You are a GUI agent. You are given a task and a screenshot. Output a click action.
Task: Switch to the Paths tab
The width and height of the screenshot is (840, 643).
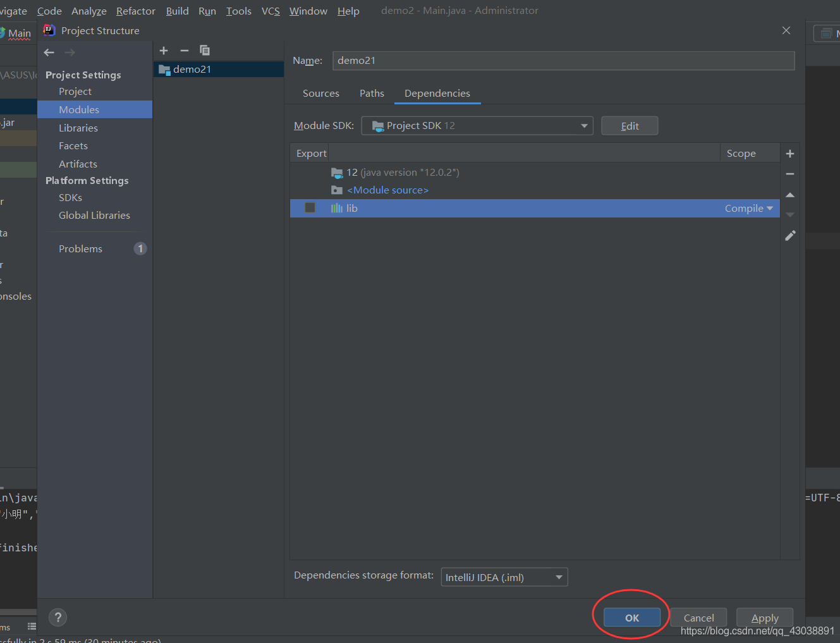tap(372, 94)
